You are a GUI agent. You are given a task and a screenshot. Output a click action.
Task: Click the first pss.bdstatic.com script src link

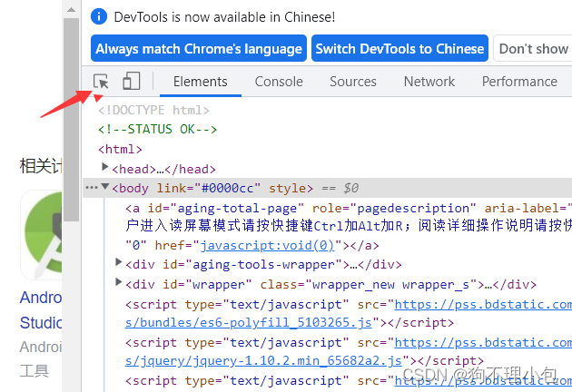483,305
